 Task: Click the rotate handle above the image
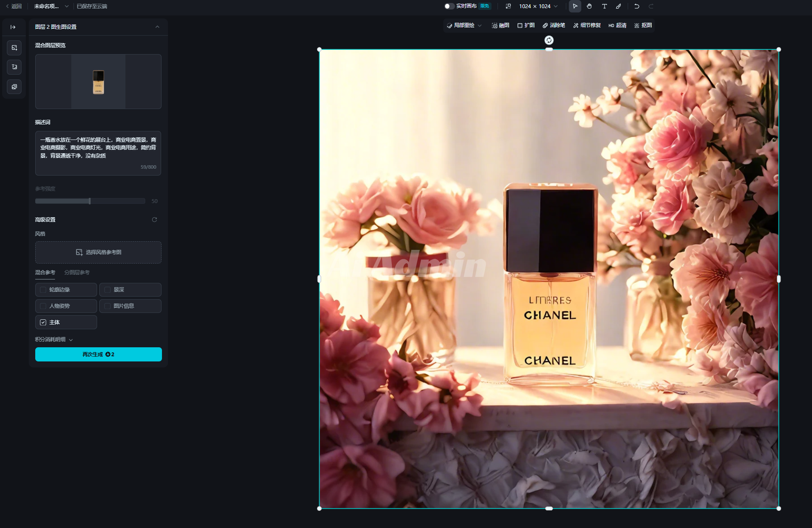549,40
